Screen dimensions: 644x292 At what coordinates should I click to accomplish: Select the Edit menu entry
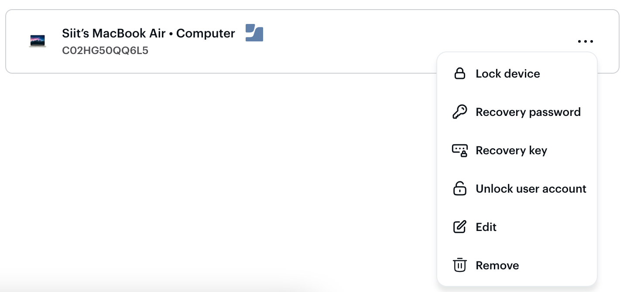point(486,227)
